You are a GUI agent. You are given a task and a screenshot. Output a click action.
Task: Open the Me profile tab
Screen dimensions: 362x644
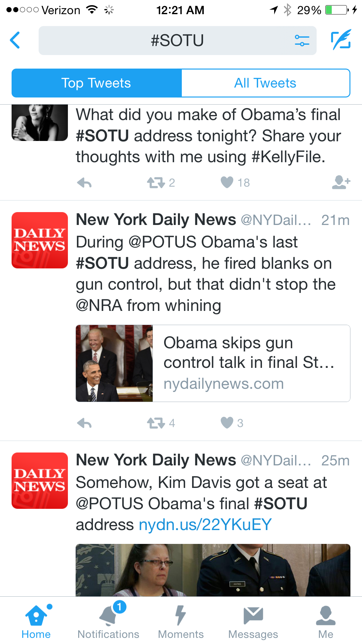326,621
